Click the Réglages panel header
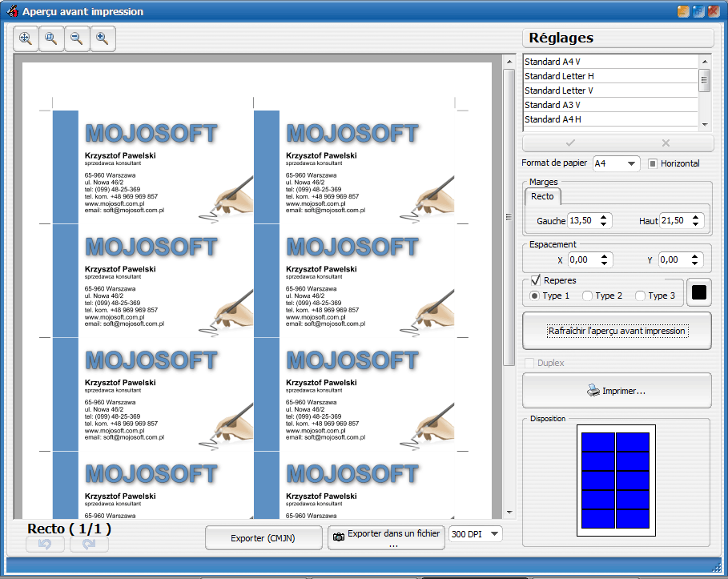This screenshot has width=728, height=579. pyautogui.click(x=618, y=38)
